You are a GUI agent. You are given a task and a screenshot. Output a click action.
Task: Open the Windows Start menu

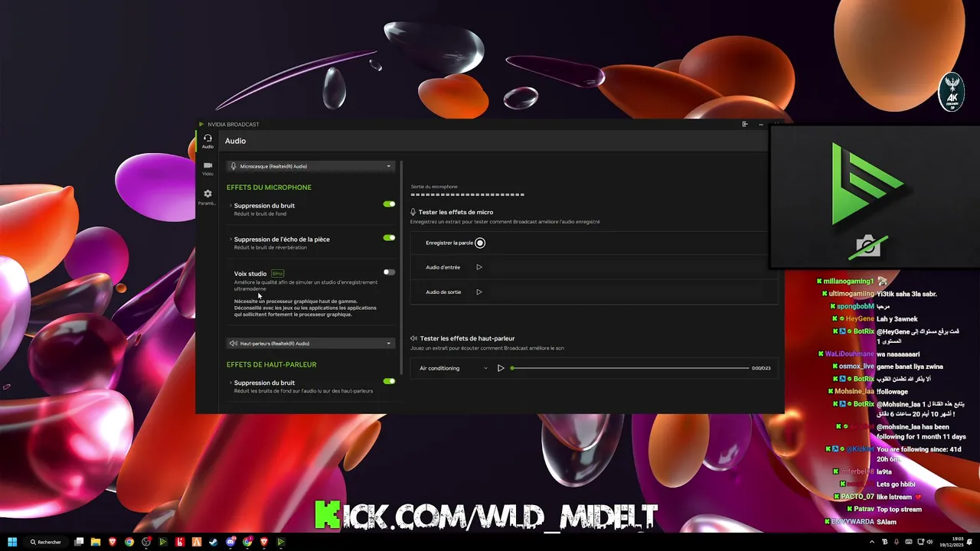click(12, 542)
